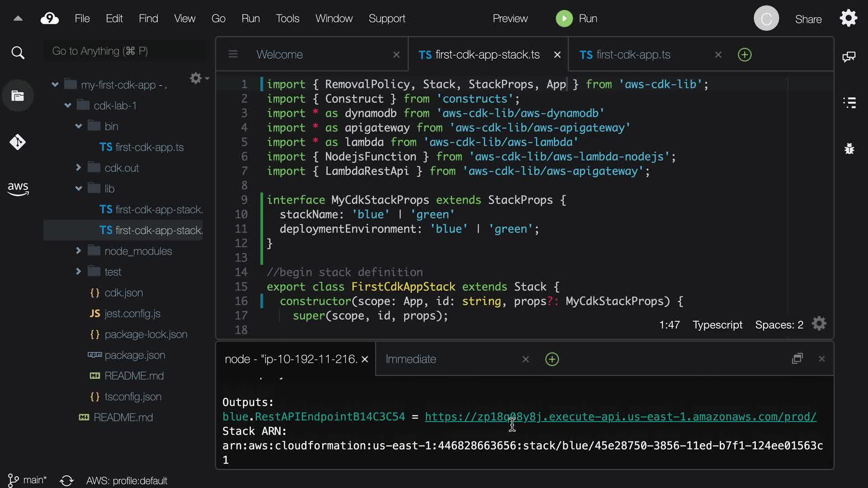Open the Debugger bug icon
The width and height of the screenshot is (868, 488).
[849, 149]
